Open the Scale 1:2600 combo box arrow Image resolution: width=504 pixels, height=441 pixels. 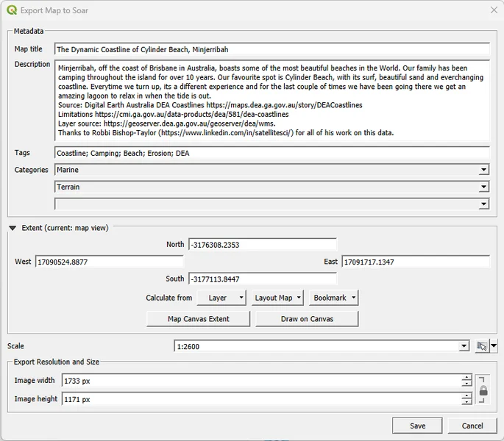[464, 346]
